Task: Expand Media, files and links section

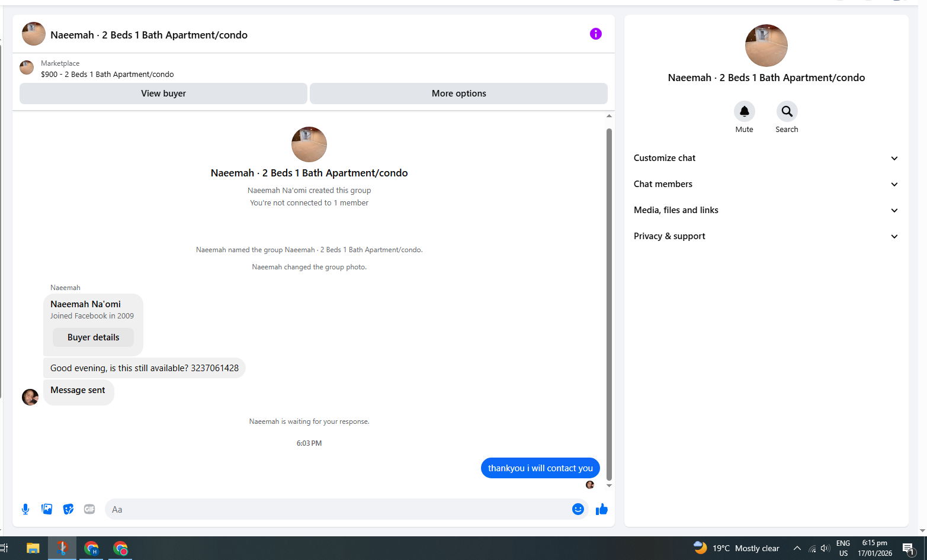Action: pos(766,210)
